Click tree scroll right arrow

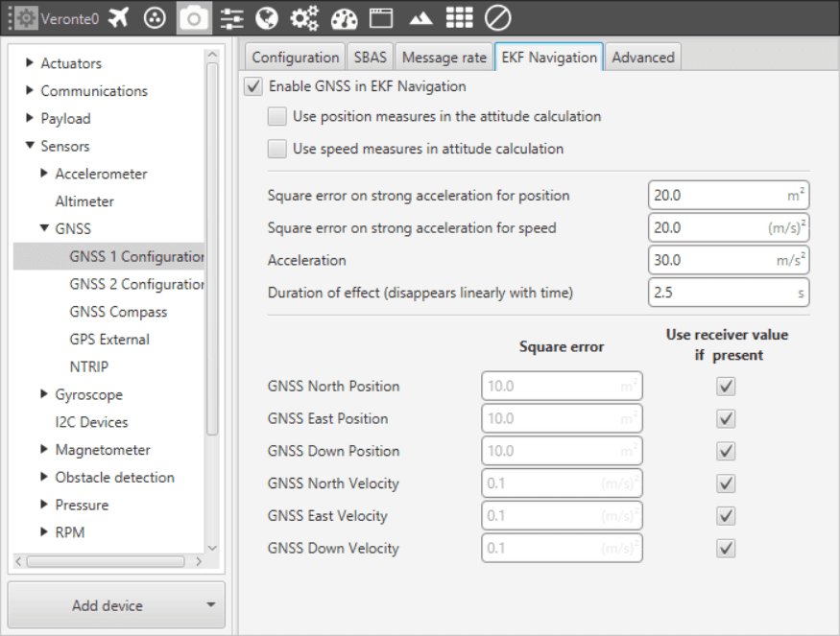tap(199, 561)
